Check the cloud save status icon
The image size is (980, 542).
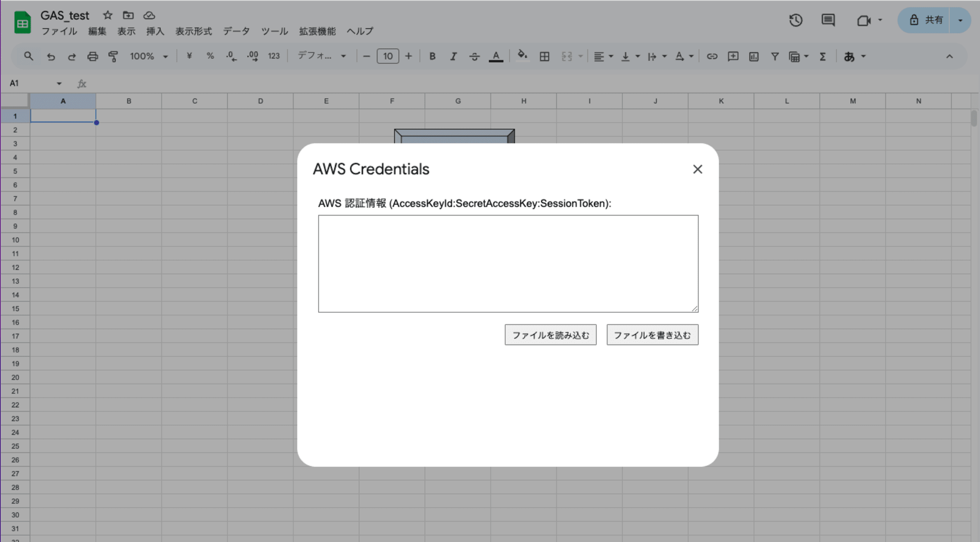click(x=149, y=15)
